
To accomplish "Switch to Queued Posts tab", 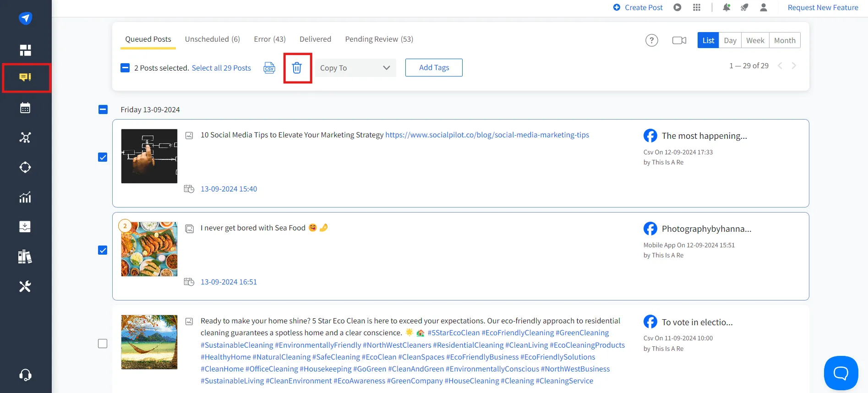I will click(148, 39).
